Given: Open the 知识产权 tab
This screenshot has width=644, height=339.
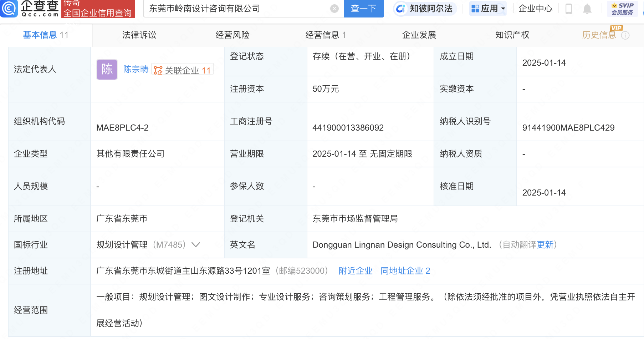Looking at the screenshot, I should [x=512, y=35].
